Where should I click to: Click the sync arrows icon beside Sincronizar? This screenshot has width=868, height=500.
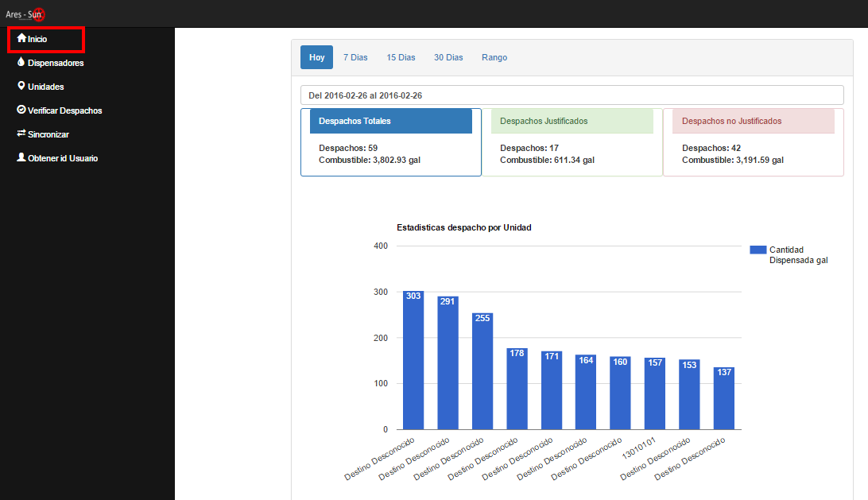tap(22, 134)
